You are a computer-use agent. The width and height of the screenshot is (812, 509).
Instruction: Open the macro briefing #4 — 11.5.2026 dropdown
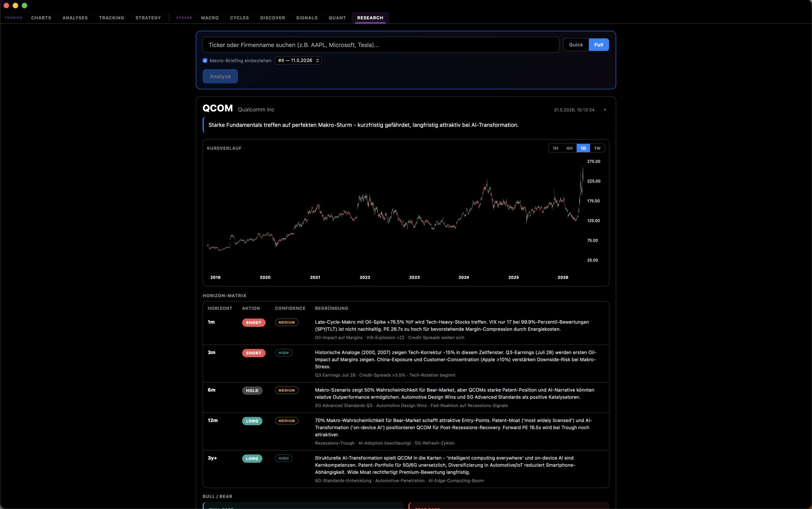[x=298, y=61]
